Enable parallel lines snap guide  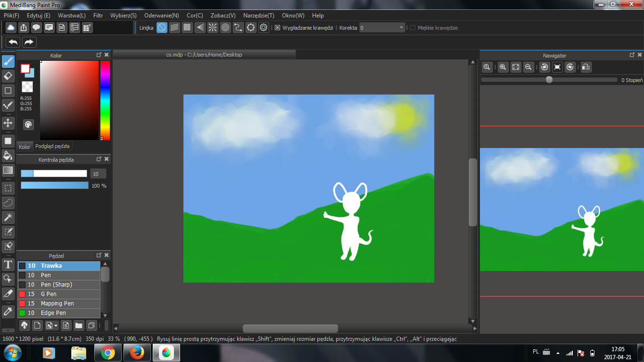174,27
